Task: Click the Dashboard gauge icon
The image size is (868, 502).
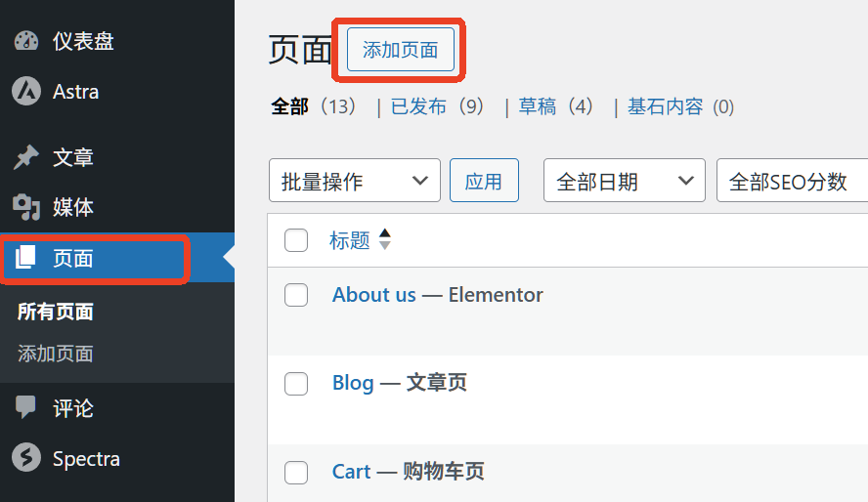Action: coord(26,41)
